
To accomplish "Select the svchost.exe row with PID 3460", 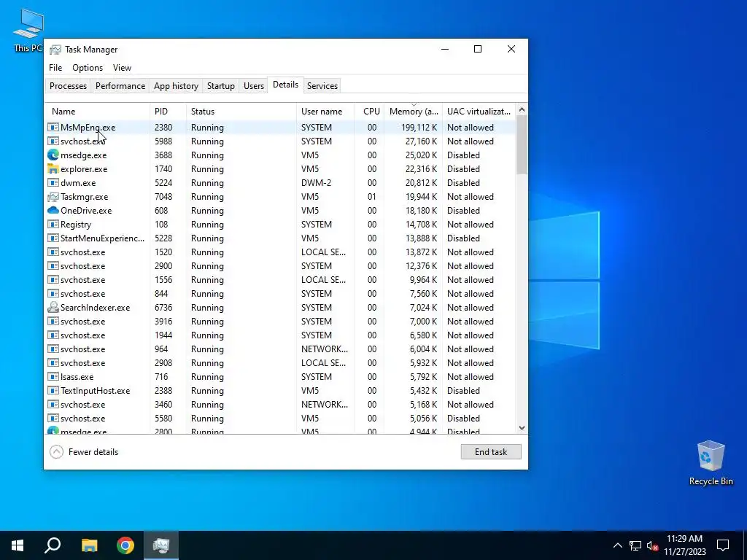I will tap(281, 404).
